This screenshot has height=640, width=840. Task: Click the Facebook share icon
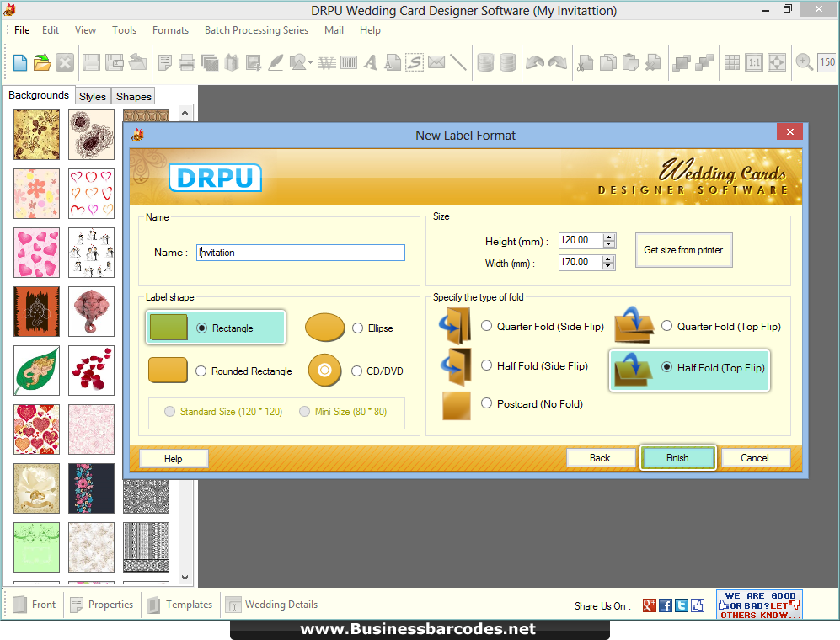666,605
